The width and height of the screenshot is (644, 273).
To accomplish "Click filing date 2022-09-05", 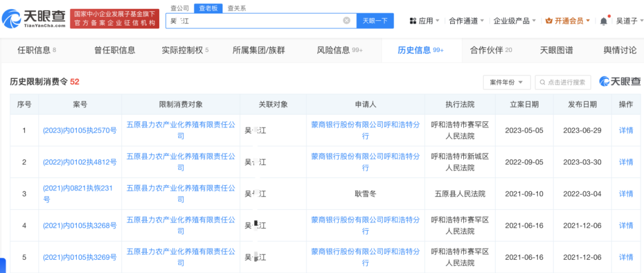I will click(x=525, y=162).
